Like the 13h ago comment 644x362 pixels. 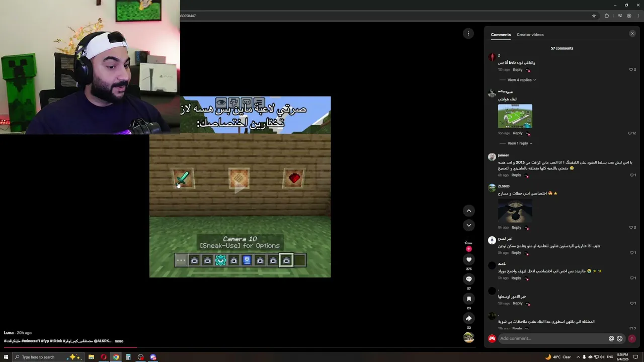631,303
